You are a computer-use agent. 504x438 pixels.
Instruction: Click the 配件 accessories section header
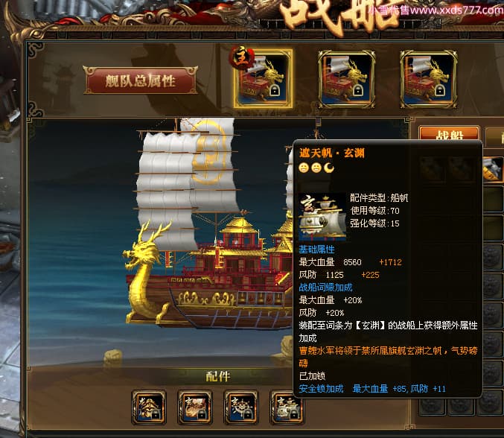[x=217, y=376]
